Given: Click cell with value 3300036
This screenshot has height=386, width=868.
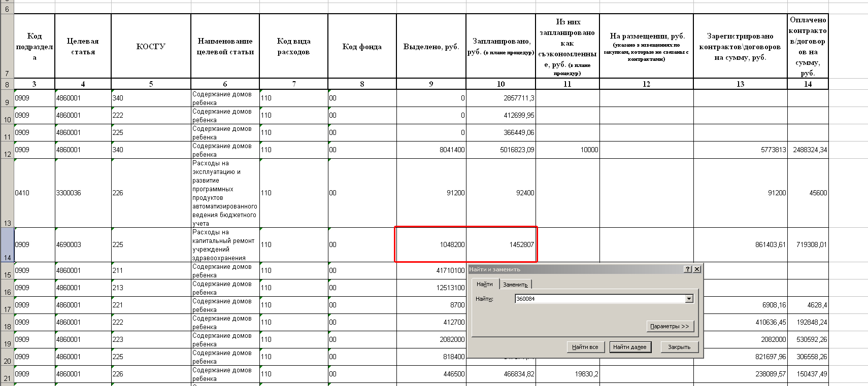Looking at the screenshot, I should tap(83, 193).
